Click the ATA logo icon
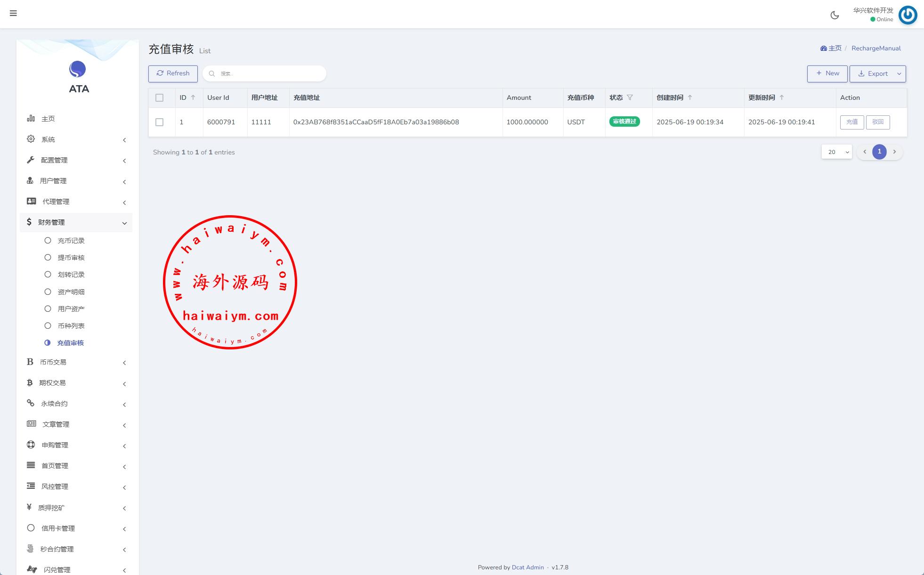This screenshot has width=924, height=575. tap(78, 69)
